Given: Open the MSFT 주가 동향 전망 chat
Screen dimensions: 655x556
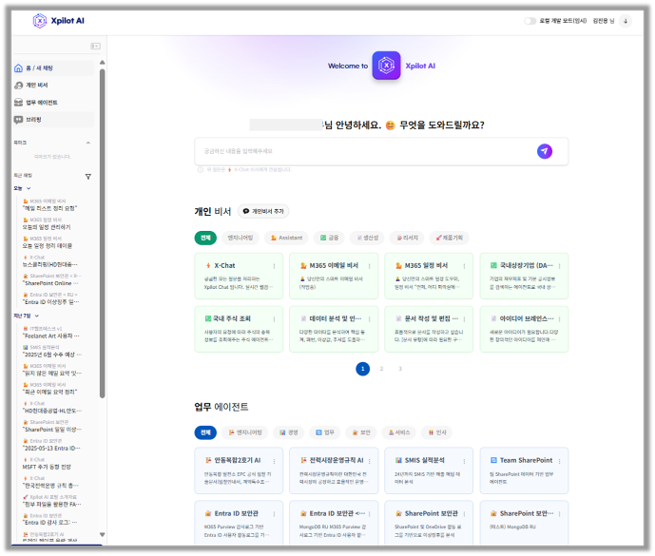Looking at the screenshot, I should tap(47, 467).
